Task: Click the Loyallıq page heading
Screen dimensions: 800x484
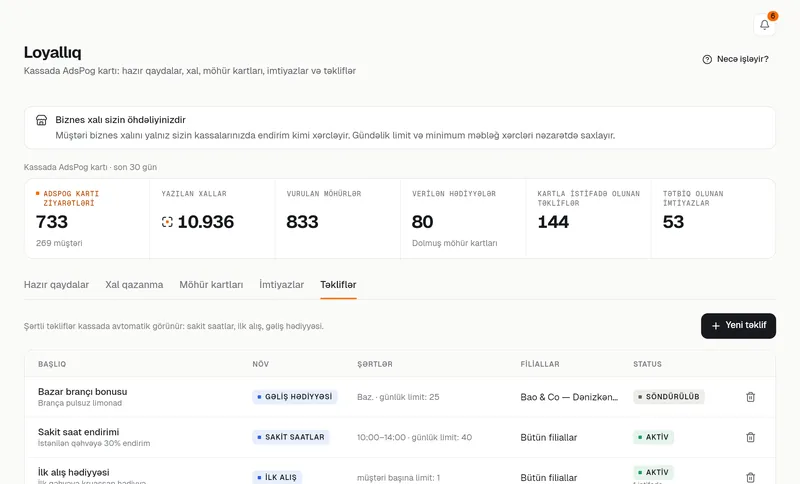Action: pos(53,52)
